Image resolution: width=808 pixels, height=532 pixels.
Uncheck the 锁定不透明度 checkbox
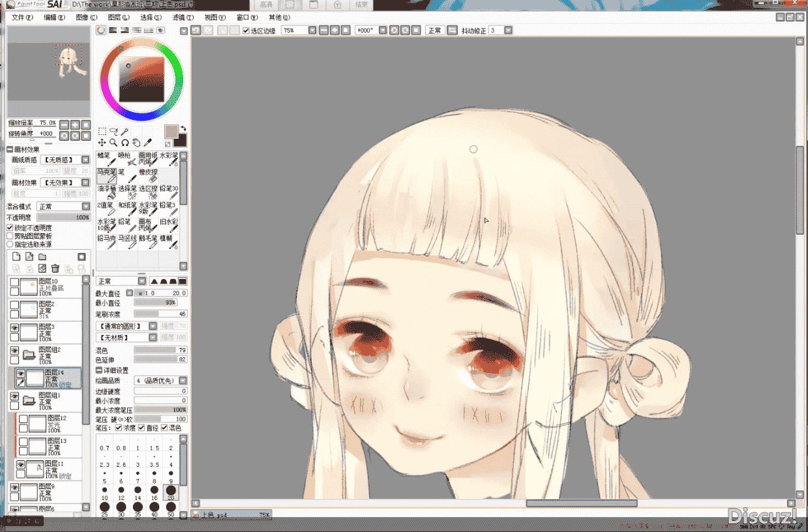10,228
